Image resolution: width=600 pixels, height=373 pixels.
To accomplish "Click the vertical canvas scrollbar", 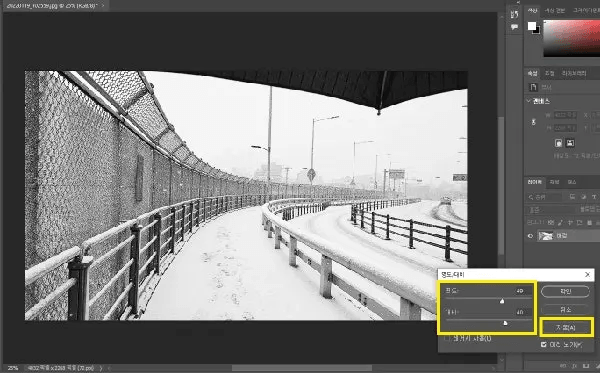I will 501,186.
